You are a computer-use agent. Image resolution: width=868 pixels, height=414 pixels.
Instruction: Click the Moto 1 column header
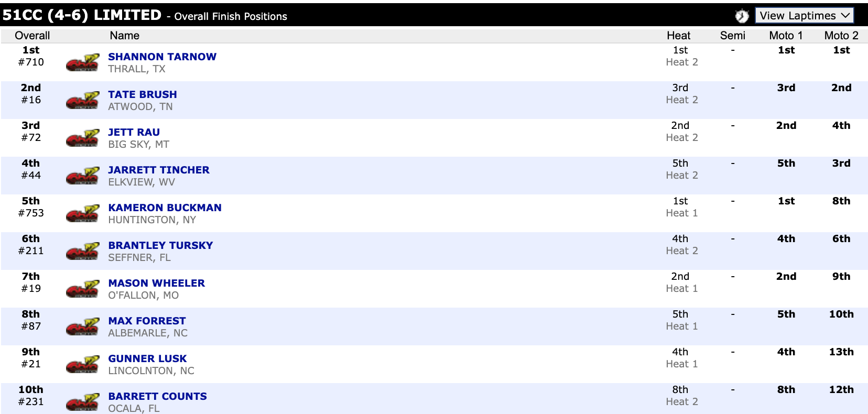[x=786, y=36]
